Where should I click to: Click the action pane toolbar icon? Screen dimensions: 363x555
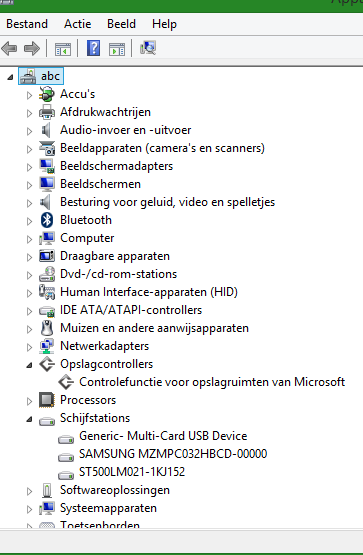117,48
